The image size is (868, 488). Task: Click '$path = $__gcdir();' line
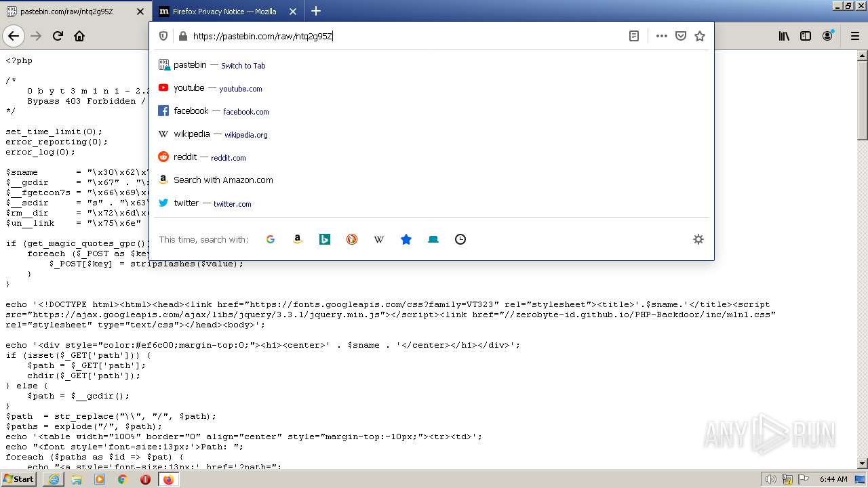click(79, 396)
